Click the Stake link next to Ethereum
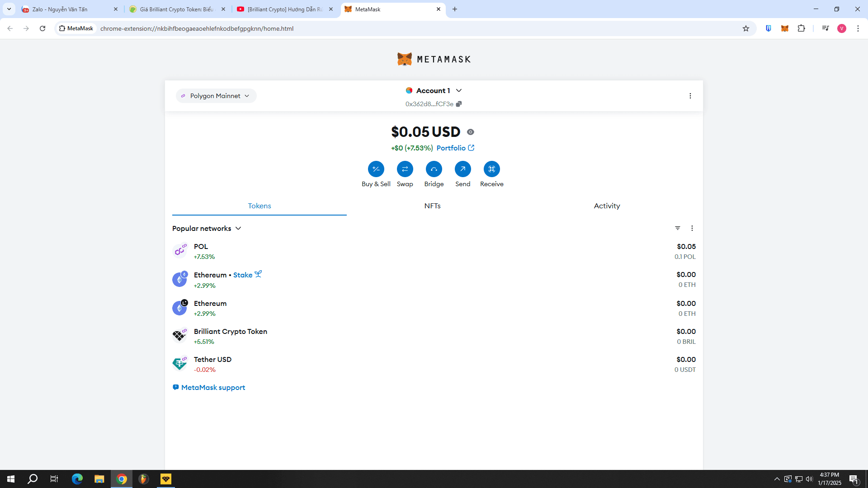This screenshot has width=868, height=488. click(247, 275)
